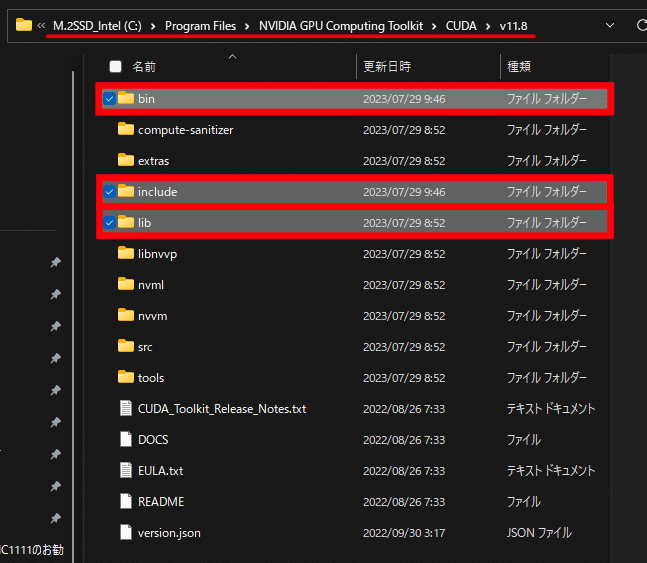Uncheck the include folder checkbox
Screen dimensions: 647x563
pyautogui.click(x=109, y=192)
